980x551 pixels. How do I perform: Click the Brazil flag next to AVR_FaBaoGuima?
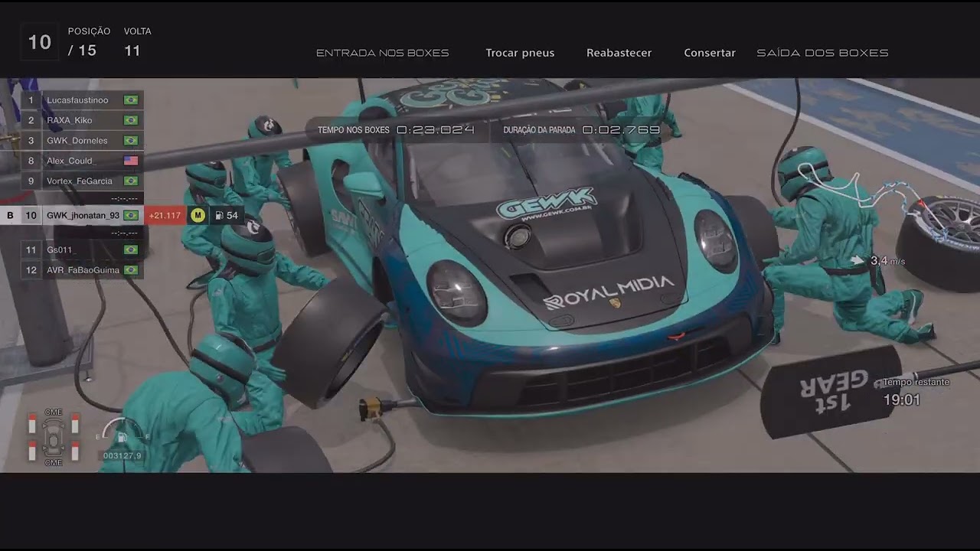click(x=131, y=270)
